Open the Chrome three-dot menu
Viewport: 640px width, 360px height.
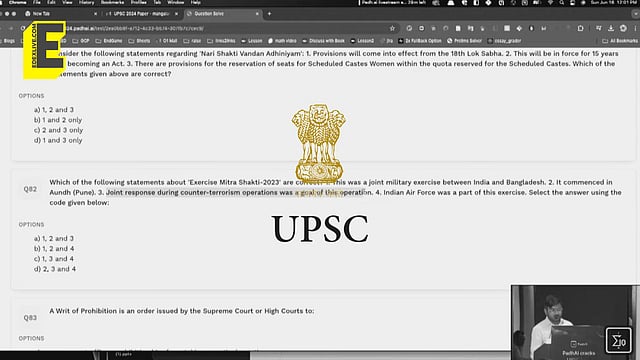[636, 28]
